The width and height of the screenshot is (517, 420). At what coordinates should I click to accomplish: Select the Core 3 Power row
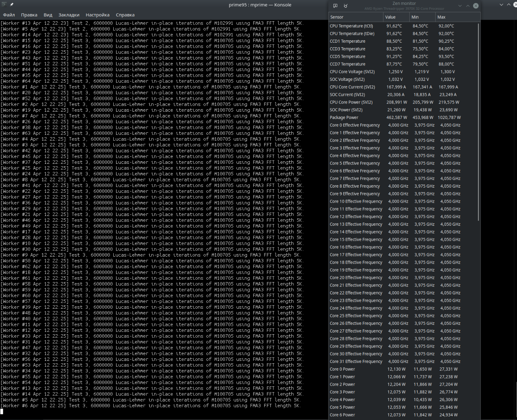coord(403,392)
